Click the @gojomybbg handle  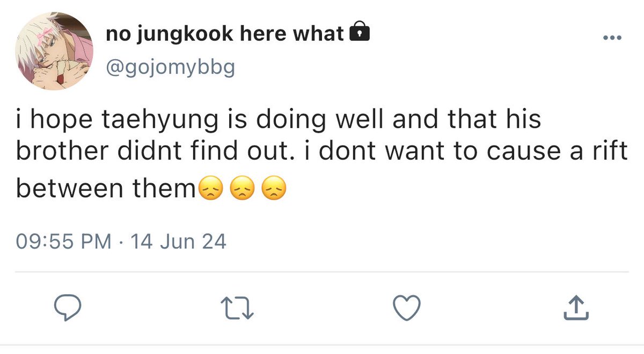[171, 68]
